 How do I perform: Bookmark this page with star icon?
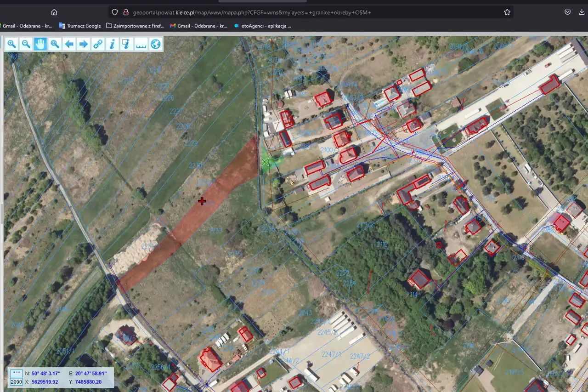point(507,12)
